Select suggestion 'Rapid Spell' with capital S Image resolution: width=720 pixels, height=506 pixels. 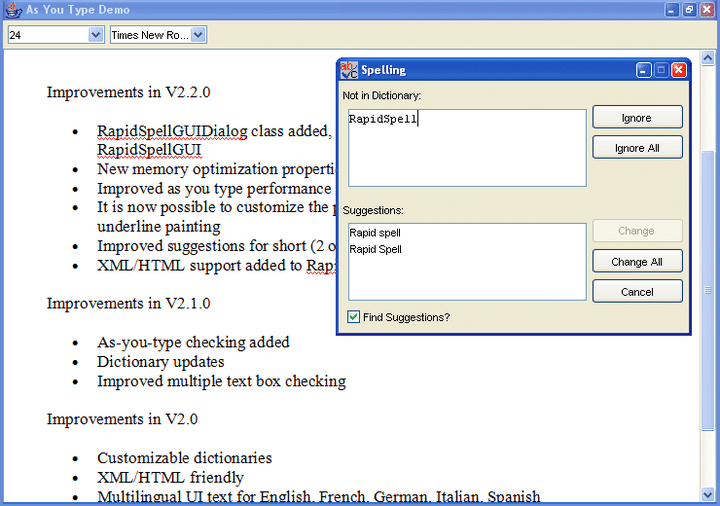pyautogui.click(x=375, y=249)
